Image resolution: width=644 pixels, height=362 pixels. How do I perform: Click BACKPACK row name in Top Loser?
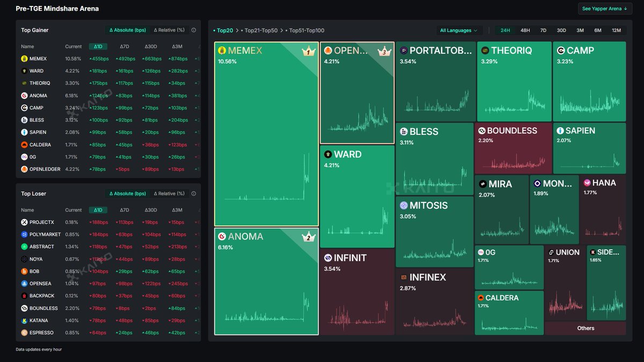(x=42, y=296)
